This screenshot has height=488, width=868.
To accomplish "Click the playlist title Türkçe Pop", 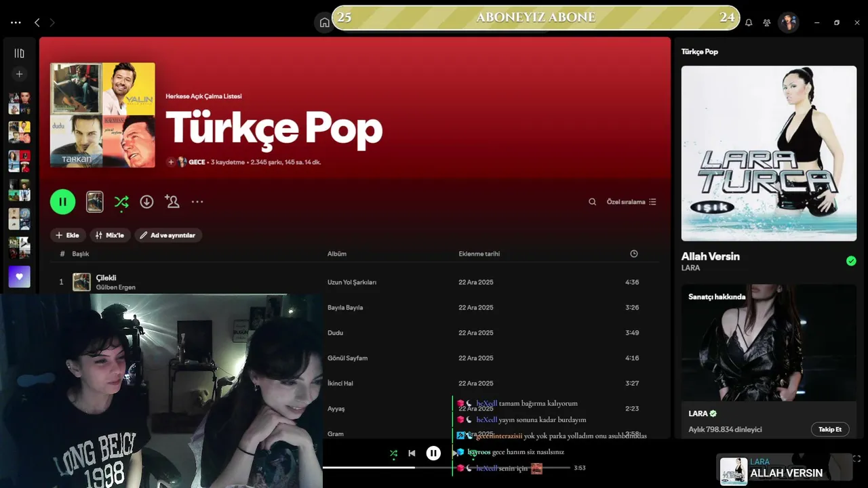I will pyautogui.click(x=274, y=128).
